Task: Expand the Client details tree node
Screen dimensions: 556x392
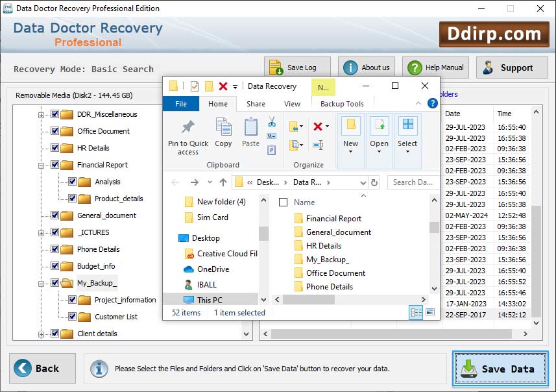Action: click(x=41, y=334)
